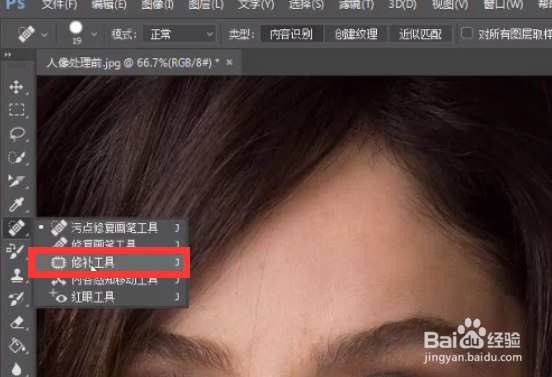Select the History Brush tool

click(x=16, y=299)
